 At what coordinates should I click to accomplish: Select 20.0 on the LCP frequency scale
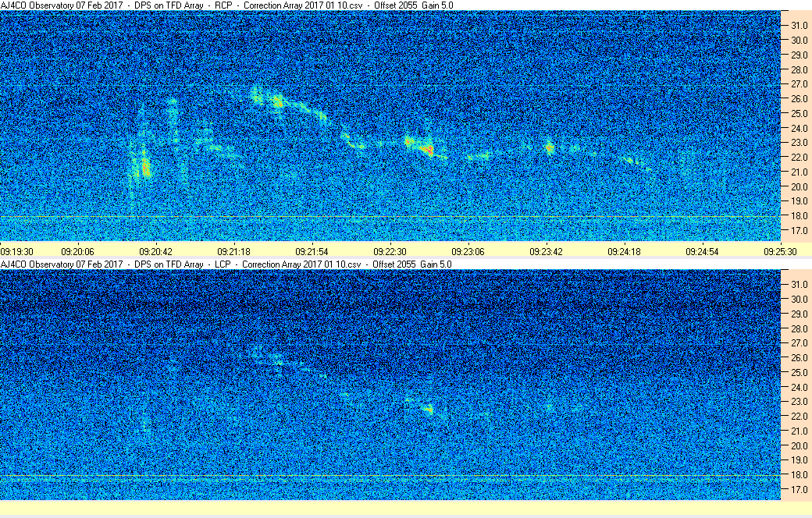coord(799,445)
